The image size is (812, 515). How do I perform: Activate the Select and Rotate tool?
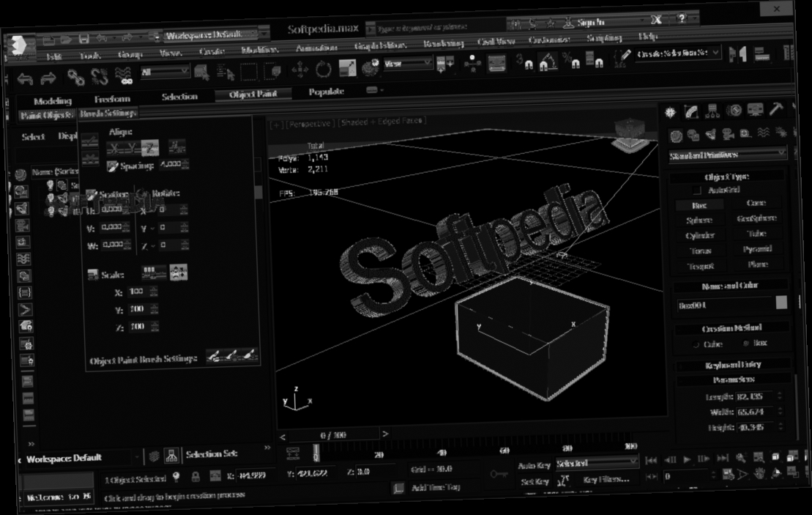pyautogui.click(x=323, y=69)
